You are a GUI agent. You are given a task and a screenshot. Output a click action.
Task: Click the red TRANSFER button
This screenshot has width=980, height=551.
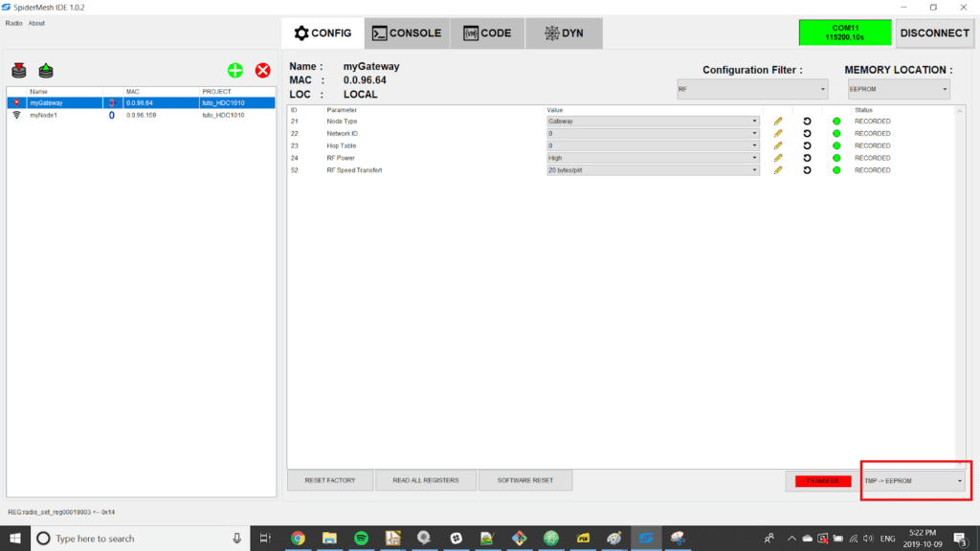pyautogui.click(x=822, y=481)
